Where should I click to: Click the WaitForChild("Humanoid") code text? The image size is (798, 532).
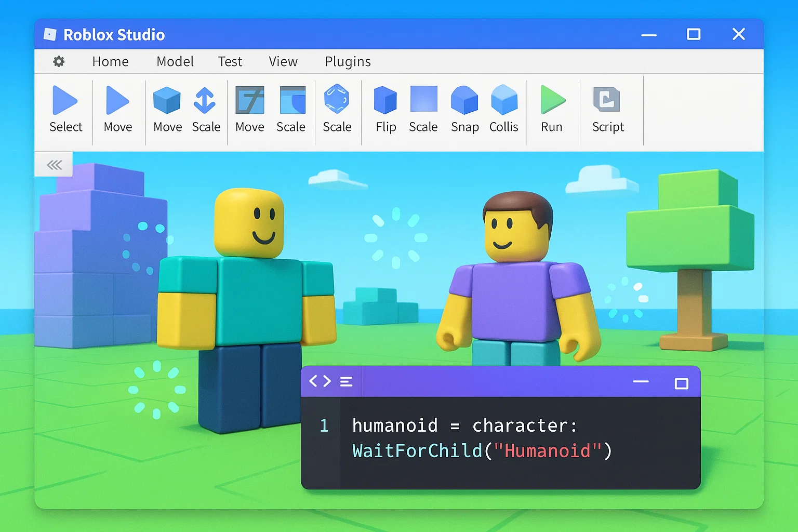482,450
